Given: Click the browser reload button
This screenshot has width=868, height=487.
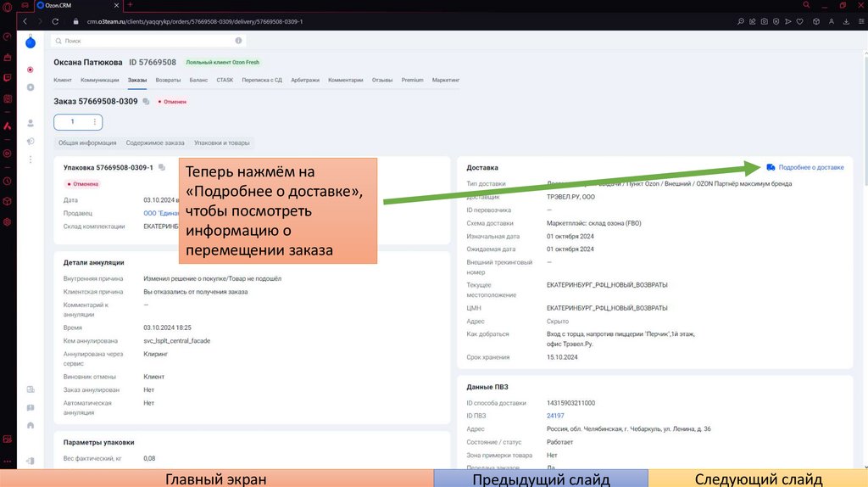Looking at the screenshot, I should [55, 21].
